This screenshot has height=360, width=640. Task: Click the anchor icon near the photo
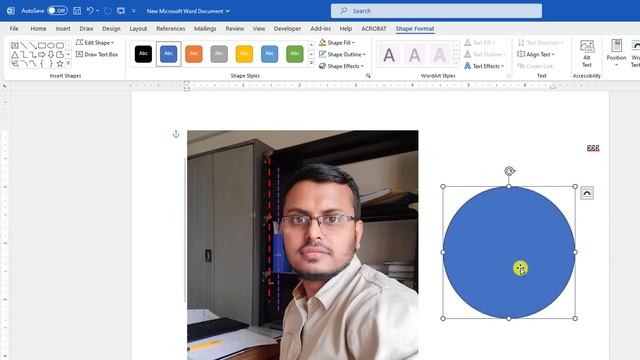[x=176, y=134]
